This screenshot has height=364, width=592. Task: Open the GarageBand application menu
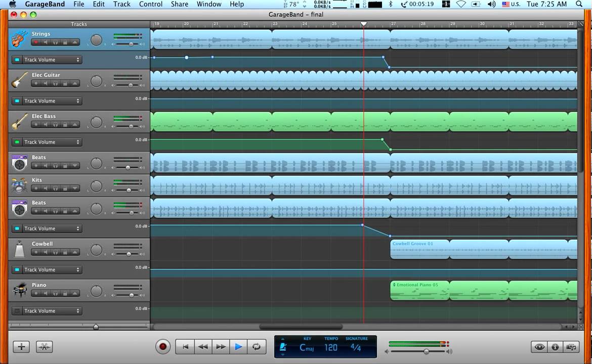tap(45, 4)
